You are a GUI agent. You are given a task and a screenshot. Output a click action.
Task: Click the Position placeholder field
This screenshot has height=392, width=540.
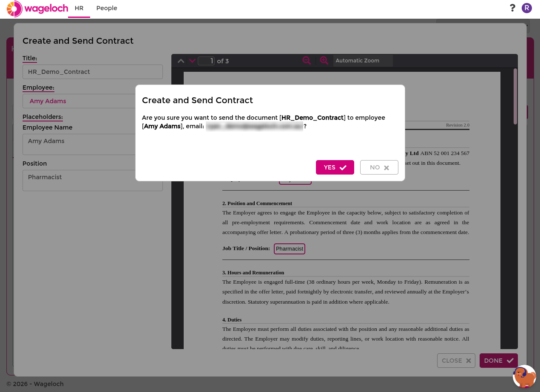click(93, 180)
